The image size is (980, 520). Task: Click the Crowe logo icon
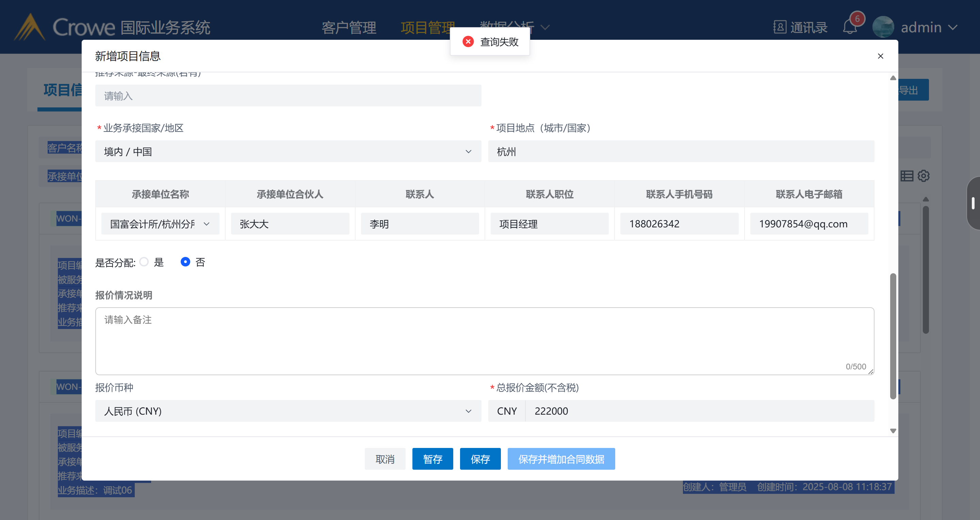click(30, 27)
